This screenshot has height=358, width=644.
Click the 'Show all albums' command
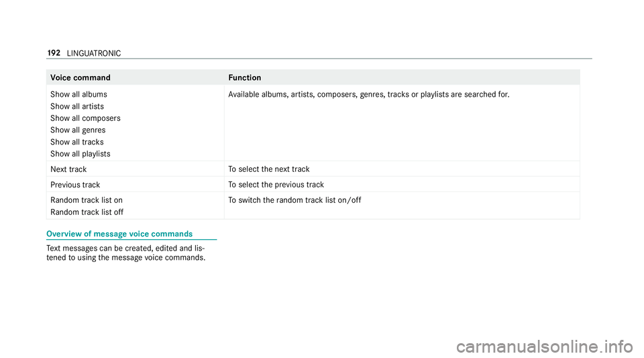[78, 95]
